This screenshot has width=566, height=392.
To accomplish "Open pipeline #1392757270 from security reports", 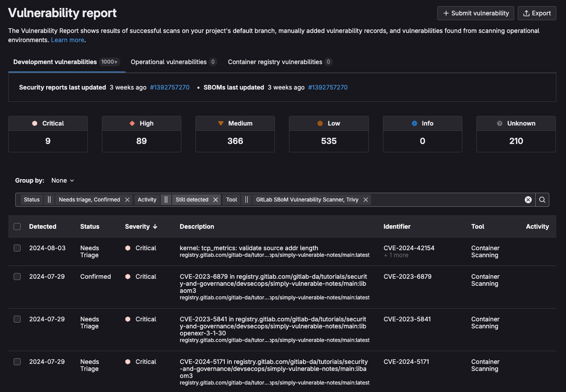I will 170,87.
